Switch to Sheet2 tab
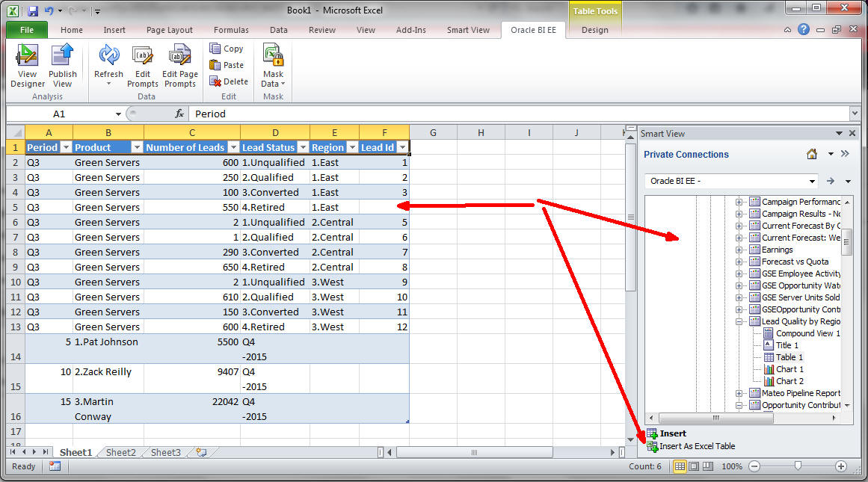This screenshot has height=482, width=868. pos(120,452)
